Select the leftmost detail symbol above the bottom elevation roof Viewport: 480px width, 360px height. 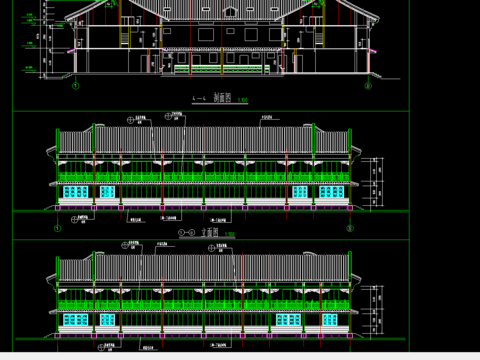[125, 245]
